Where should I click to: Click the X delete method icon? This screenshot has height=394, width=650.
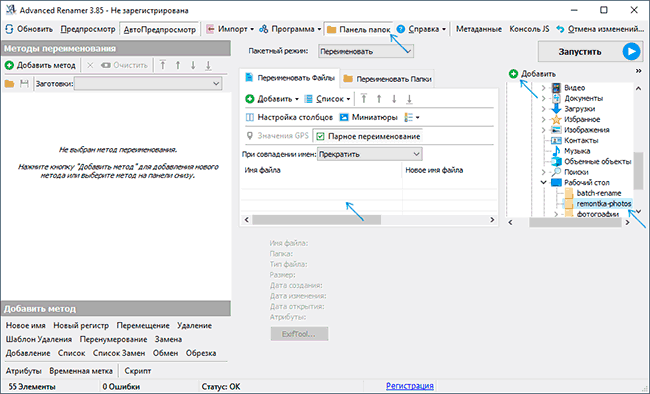pyautogui.click(x=90, y=65)
